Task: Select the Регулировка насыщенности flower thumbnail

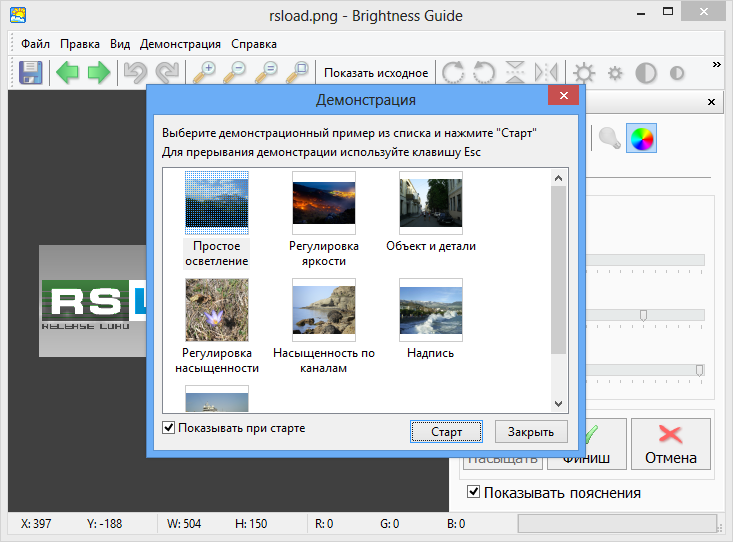Action: pos(216,310)
